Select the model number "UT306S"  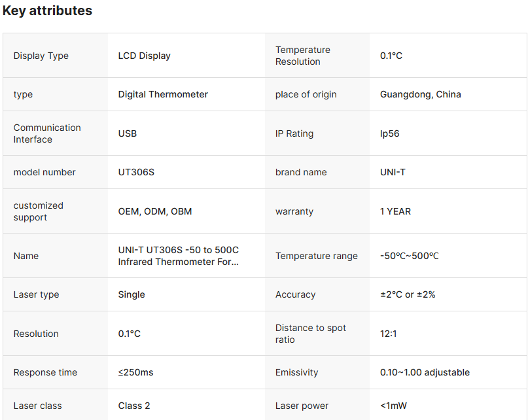point(136,172)
